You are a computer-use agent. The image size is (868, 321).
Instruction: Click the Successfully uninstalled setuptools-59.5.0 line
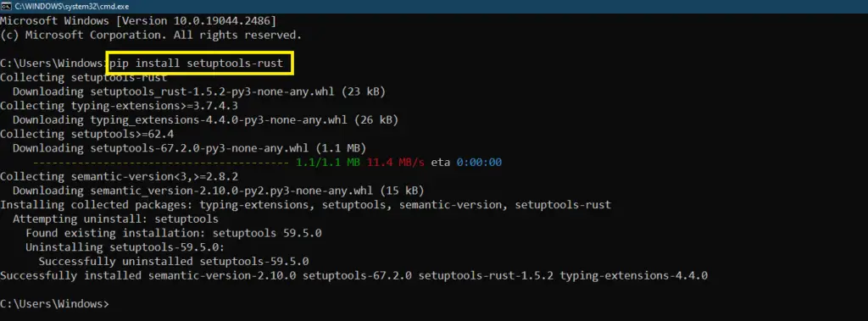173,261
